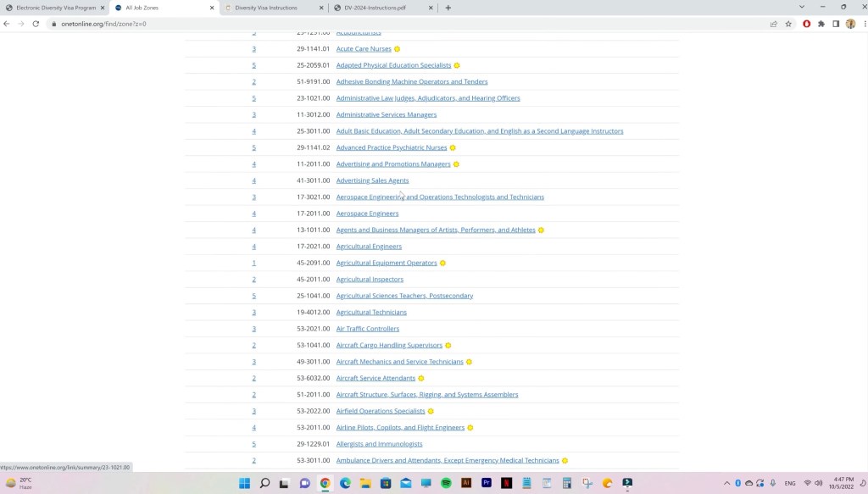Open the Extensions puzzle icon
This screenshot has width=868, height=494.
tap(821, 24)
